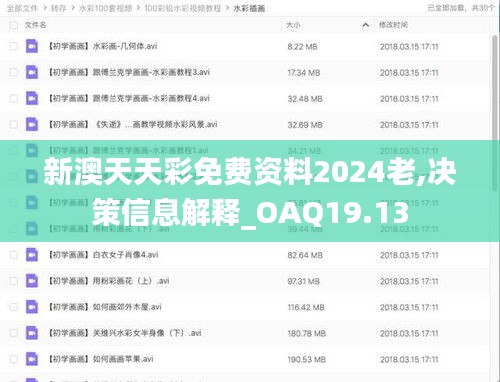
Task: Click the size value 17.34 MB
Action: coord(304,73)
